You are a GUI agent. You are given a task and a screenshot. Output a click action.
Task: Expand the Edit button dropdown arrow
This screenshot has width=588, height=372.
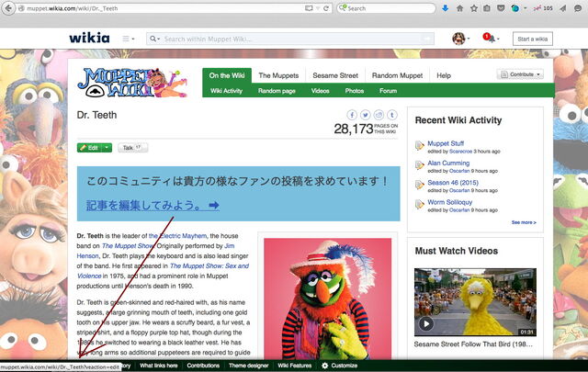click(x=107, y=148)
